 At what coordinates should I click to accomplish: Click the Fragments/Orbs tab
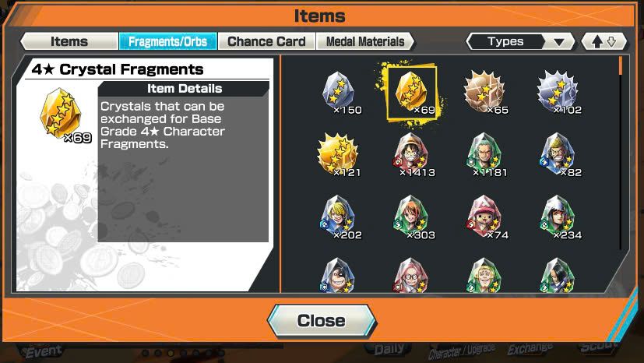(167, 41)
